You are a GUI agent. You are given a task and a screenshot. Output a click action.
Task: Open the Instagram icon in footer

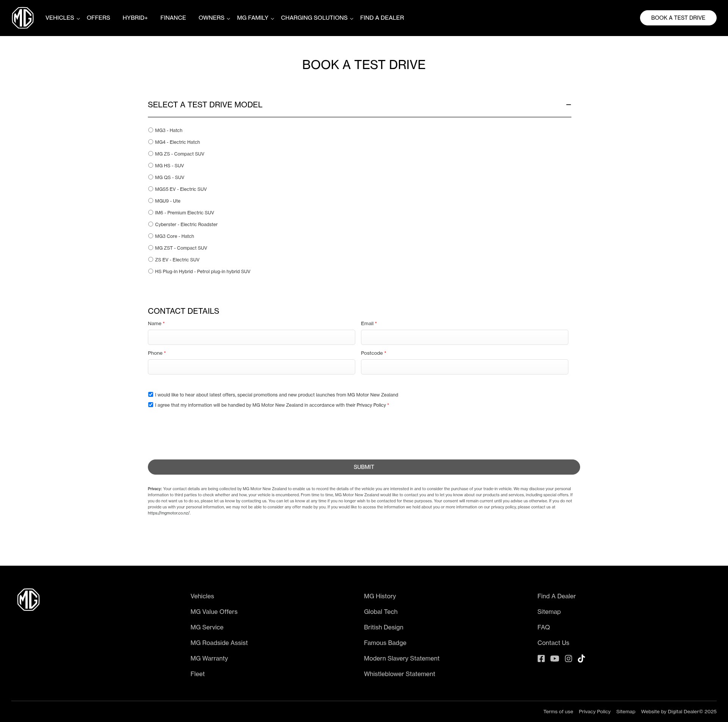click(x=568, y=659)
